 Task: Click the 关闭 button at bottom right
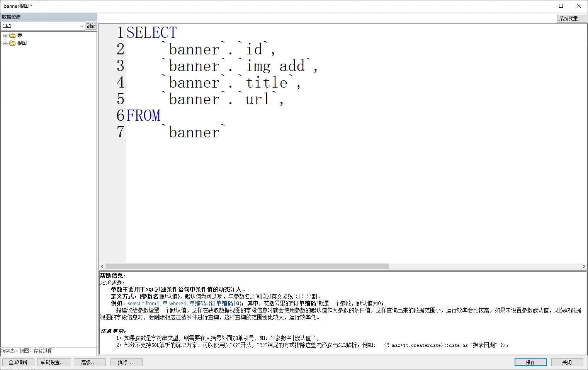coord(567,362)
